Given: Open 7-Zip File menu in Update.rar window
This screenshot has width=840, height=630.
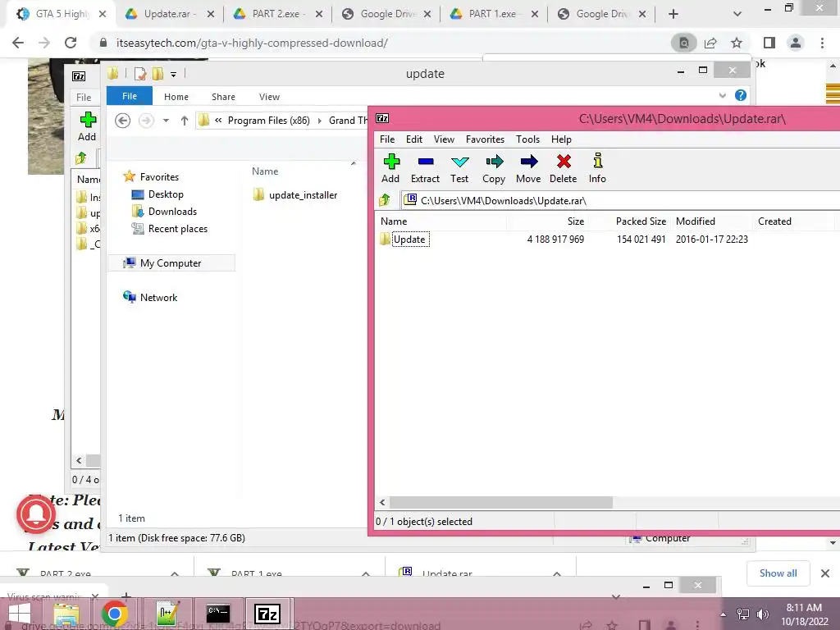Looking at the screenshot, I should coord(387,139).
